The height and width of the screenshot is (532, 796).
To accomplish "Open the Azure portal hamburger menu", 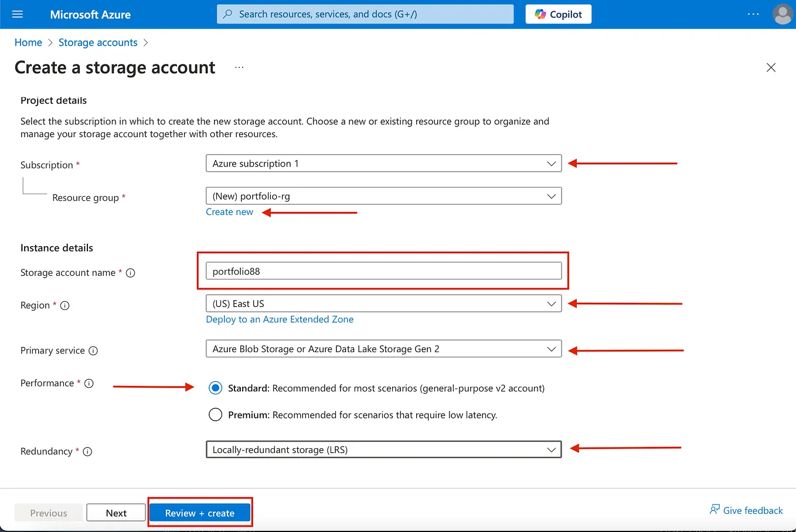I will click(17, 14).
